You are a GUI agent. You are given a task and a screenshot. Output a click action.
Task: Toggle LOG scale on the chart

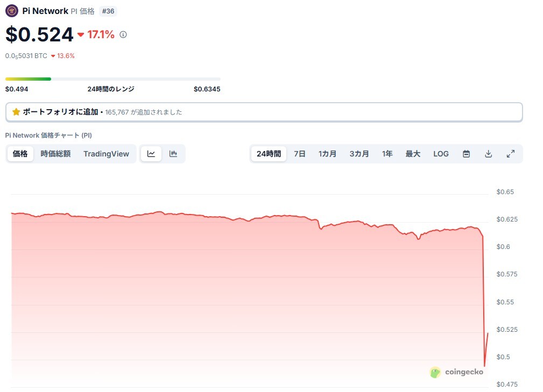pyautogui.click(x=441, y=154)
